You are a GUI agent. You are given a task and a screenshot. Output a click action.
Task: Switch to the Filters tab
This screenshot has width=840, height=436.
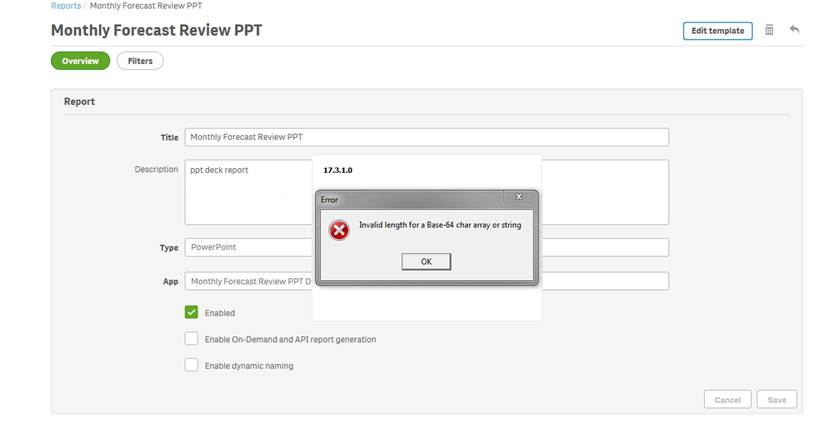point(140,61)
